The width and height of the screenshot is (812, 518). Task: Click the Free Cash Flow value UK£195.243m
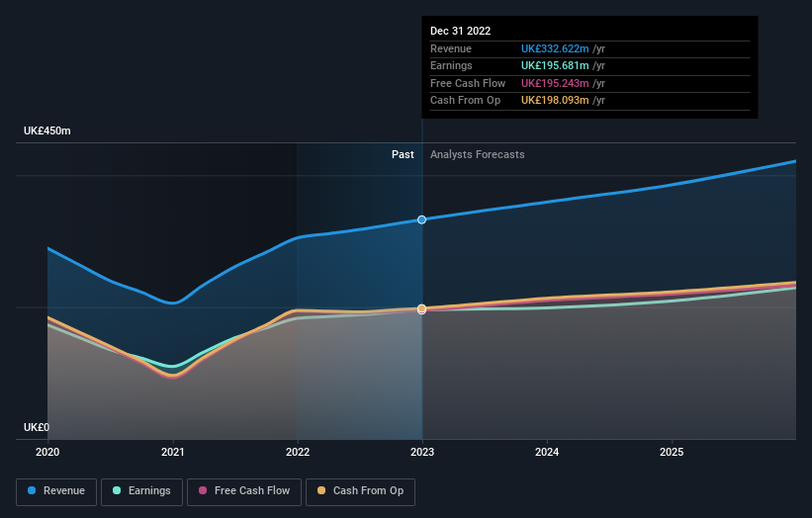click(x=555, y=83)
